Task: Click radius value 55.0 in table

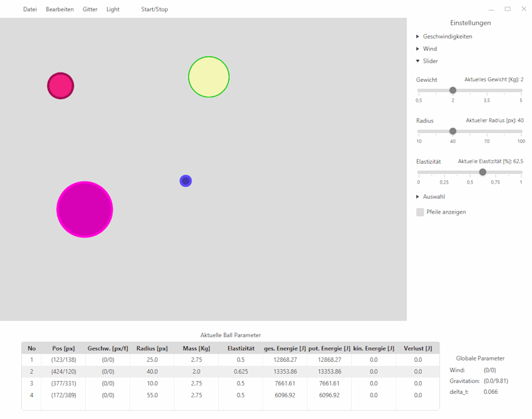Action: click(152, 395)
